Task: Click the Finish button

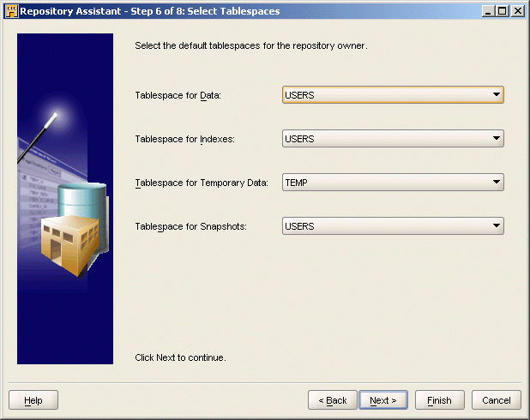Action: (x=439, y=400)
